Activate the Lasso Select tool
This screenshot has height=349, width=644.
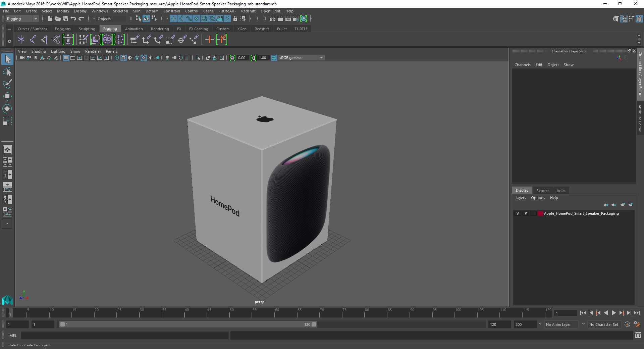click(x=7, y=72)
